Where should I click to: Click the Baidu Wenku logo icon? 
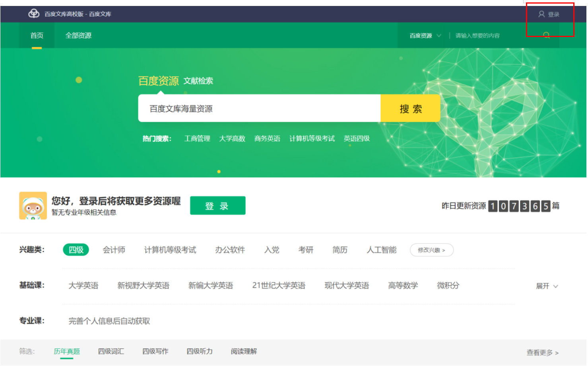[34, 14]
